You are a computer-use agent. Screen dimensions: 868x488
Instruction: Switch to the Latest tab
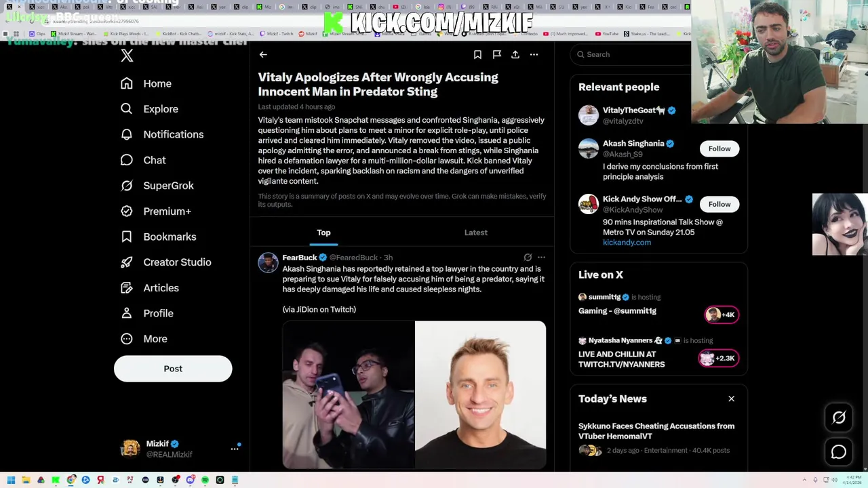[x=476, y=232]
